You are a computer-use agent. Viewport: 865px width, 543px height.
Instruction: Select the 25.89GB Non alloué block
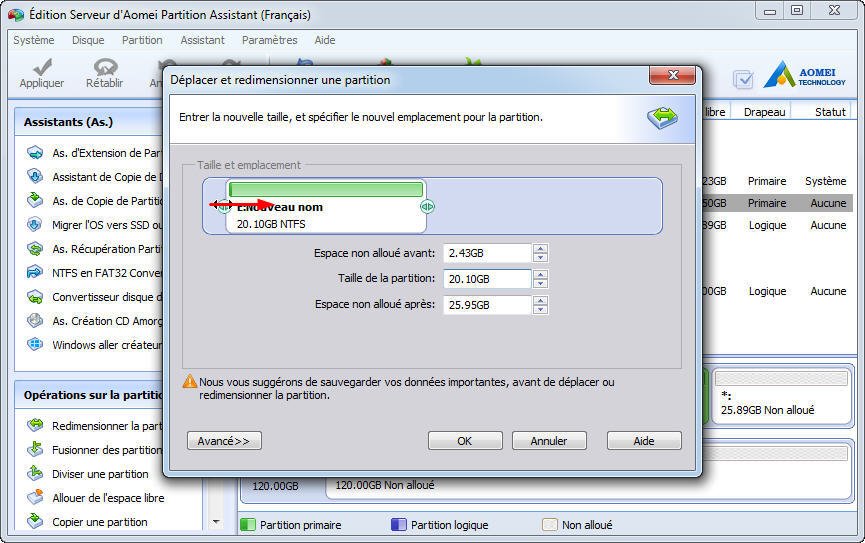click(x=781, y=397)
